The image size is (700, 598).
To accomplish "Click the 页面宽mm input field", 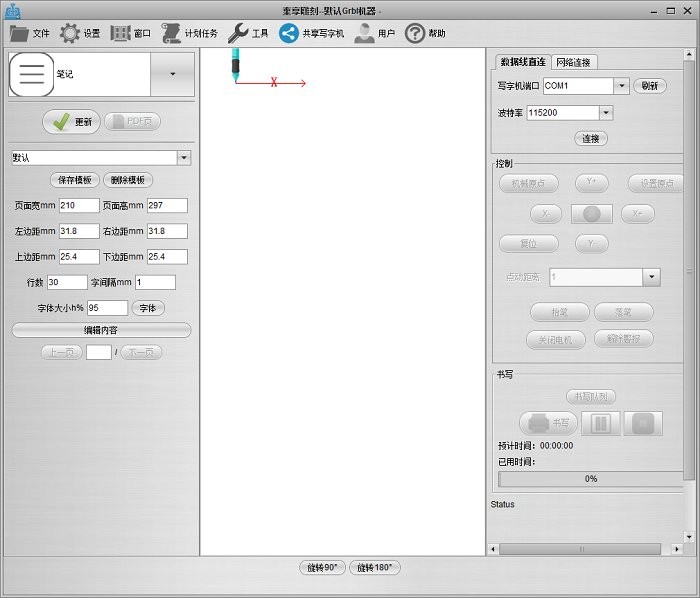I will 79,205.
